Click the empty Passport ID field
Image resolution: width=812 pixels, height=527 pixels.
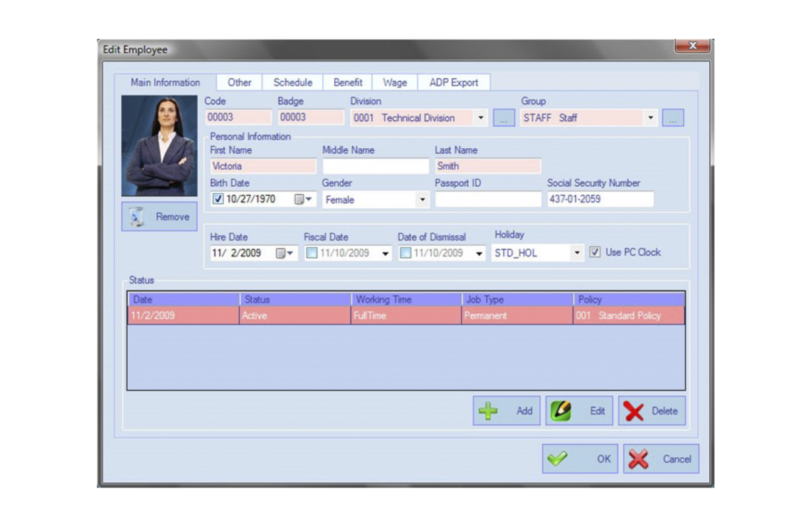click(x=488, y=199)
